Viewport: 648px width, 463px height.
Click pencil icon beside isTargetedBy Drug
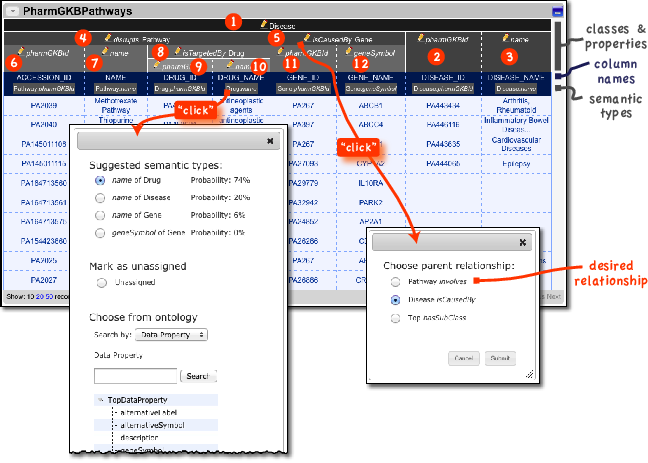[178, 51]
